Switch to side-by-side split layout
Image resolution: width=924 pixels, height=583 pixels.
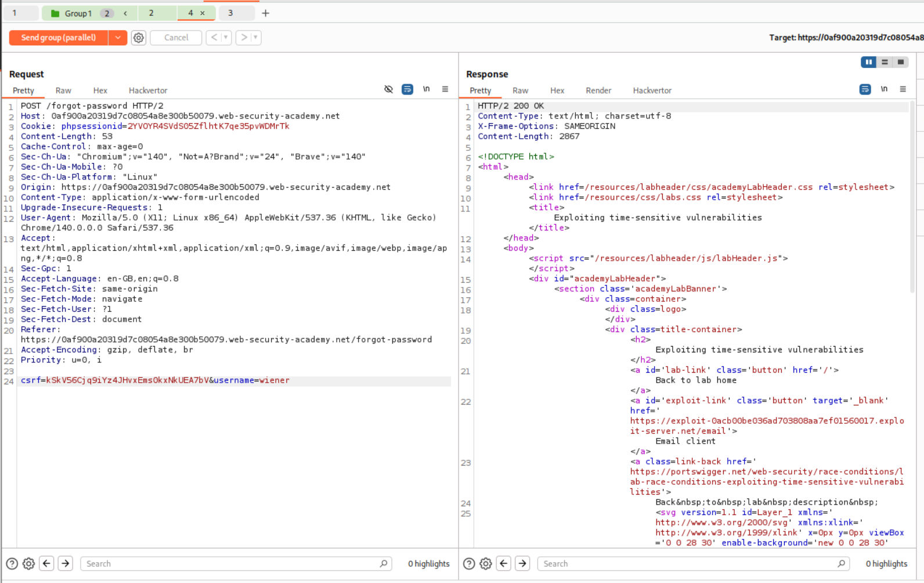868,62
